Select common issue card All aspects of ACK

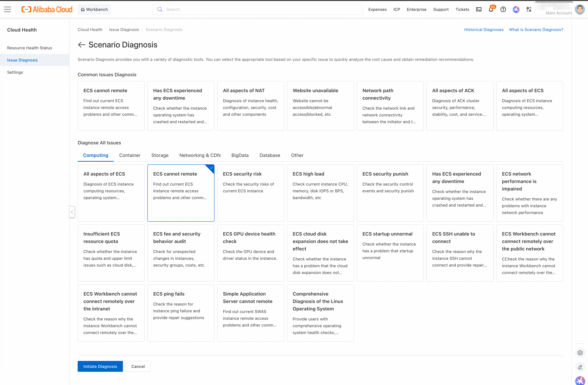tap(460, 106)
